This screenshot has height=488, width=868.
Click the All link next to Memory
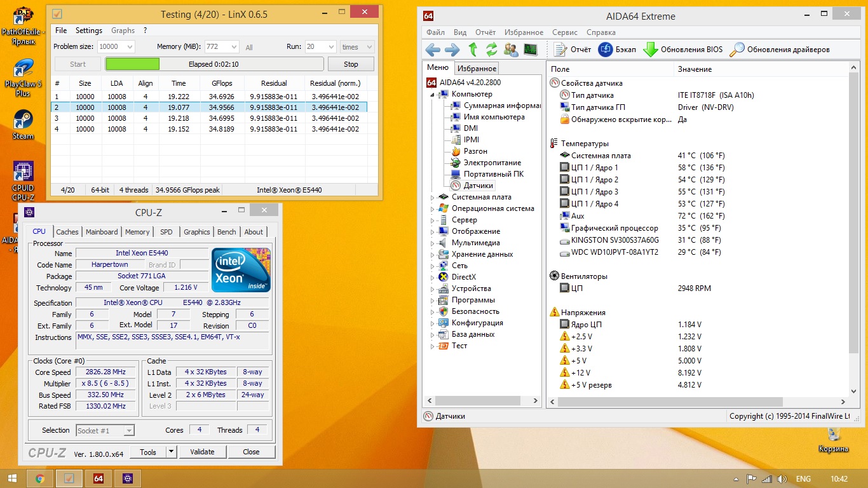click(x=249, y=47)
